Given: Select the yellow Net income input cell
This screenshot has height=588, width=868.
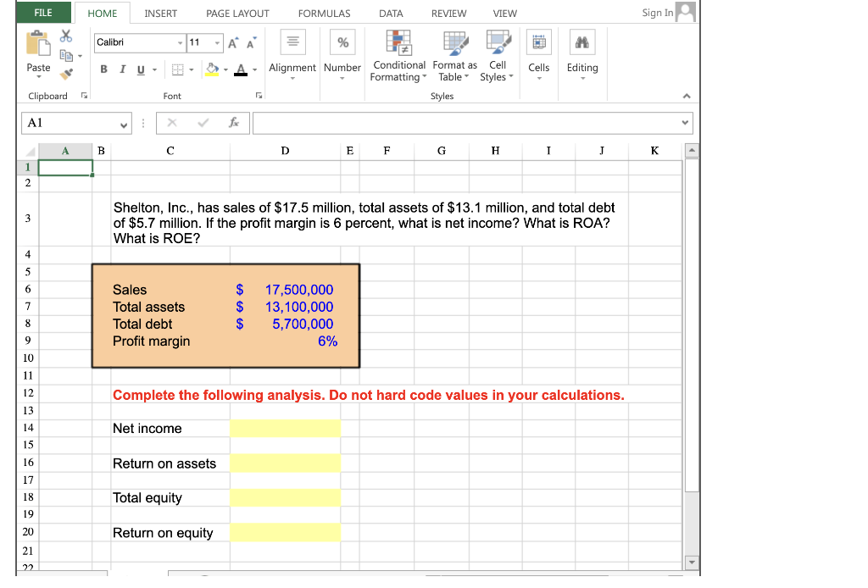Looking at the screenshot, I should [285, 428].
